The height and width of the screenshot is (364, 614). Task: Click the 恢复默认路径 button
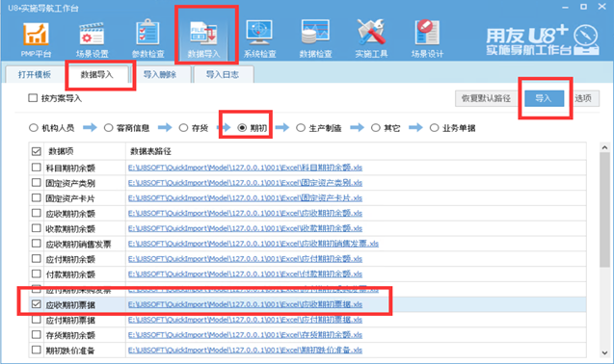point(487,98)
